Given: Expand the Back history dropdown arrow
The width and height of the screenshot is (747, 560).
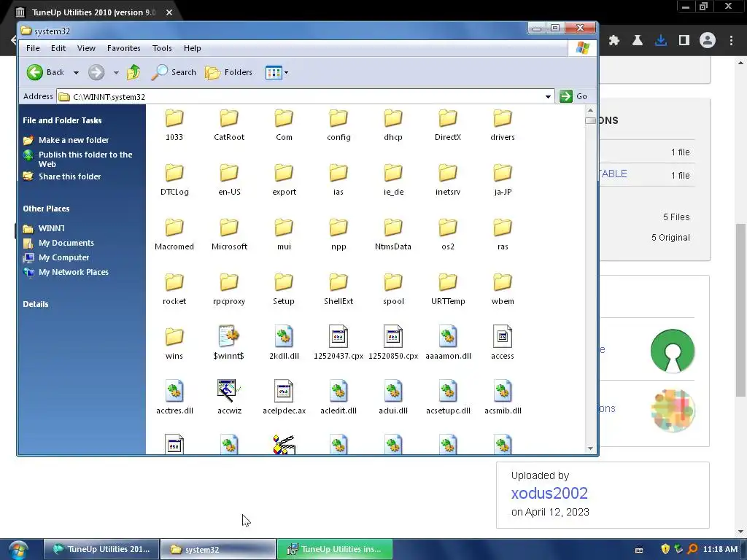Looking at the screenshot, I should pos(76,73).
